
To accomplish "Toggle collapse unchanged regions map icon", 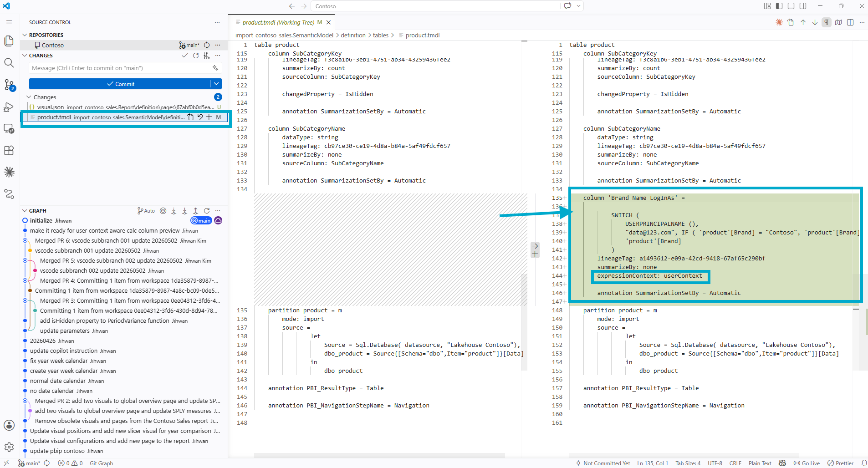I will click(838, 22).
